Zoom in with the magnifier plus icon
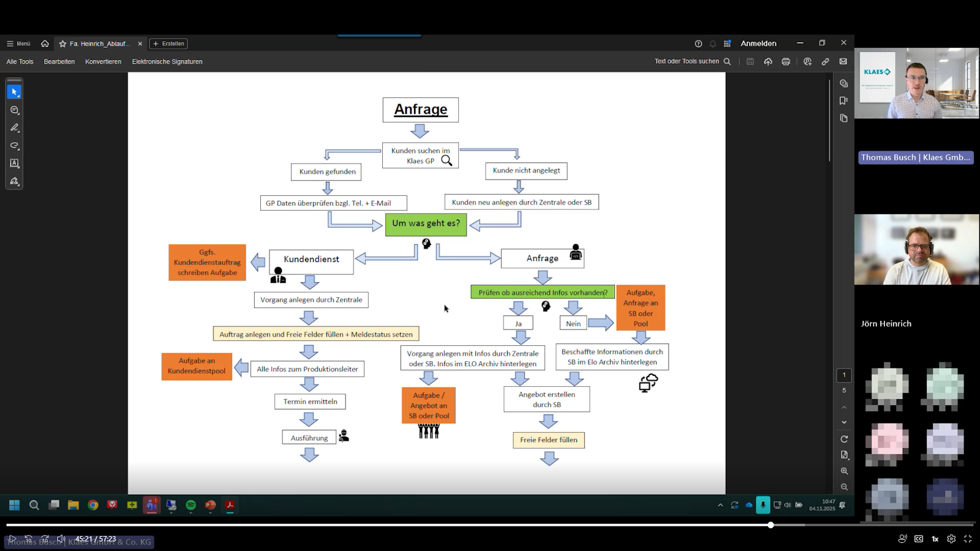Image resolution: width=980 pixels, height=551 pixels. (844, 471)
